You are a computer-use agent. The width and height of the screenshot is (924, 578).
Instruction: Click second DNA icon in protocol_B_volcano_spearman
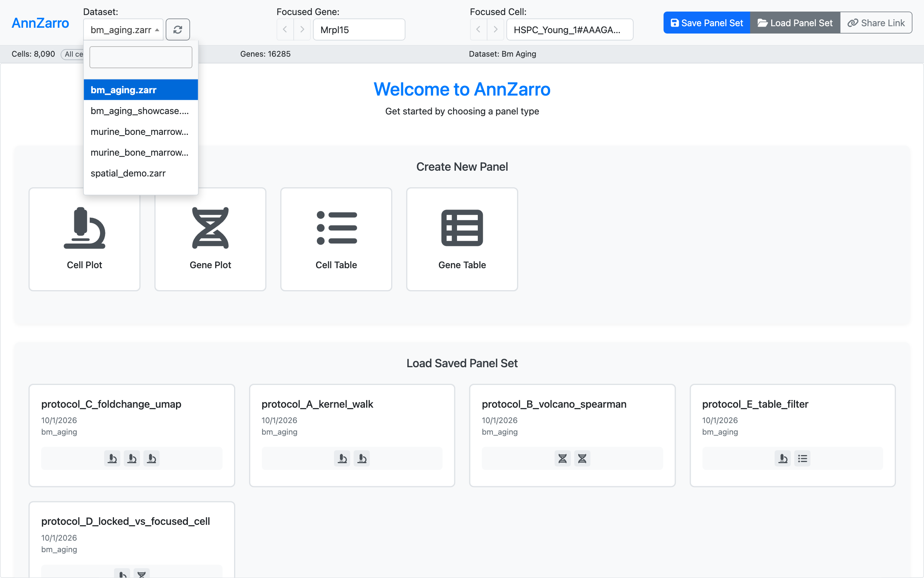coord(582,459)
